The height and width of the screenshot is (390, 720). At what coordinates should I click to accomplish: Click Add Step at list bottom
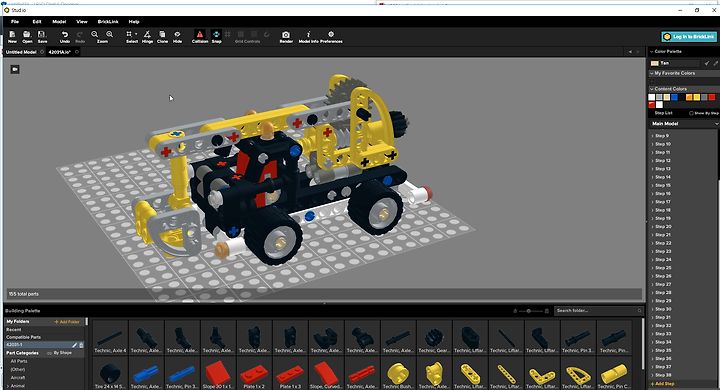pyautogui.click(x=663, y=384)
